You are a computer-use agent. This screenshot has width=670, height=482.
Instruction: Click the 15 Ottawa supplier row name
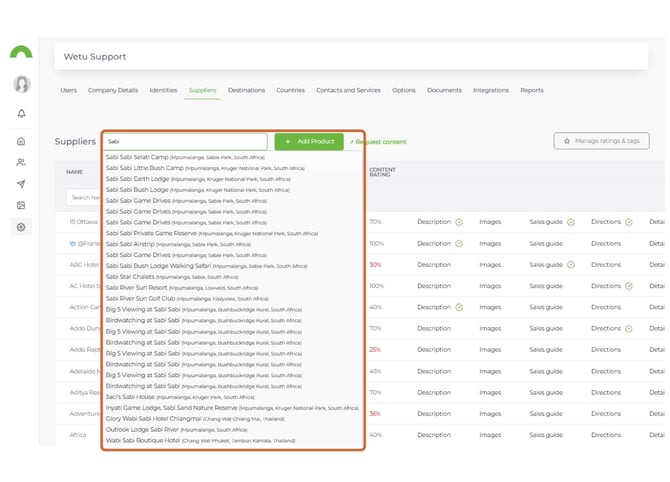[x=83, y=222]
